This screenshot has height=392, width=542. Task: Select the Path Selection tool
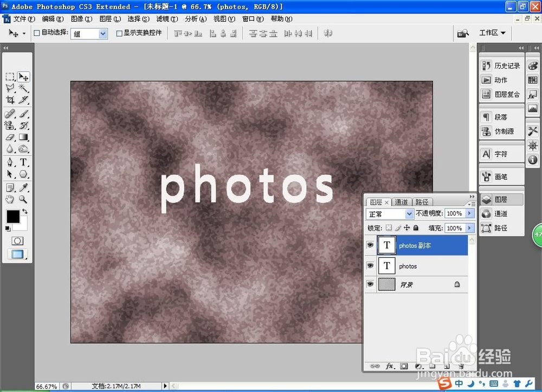pos(10,174)
